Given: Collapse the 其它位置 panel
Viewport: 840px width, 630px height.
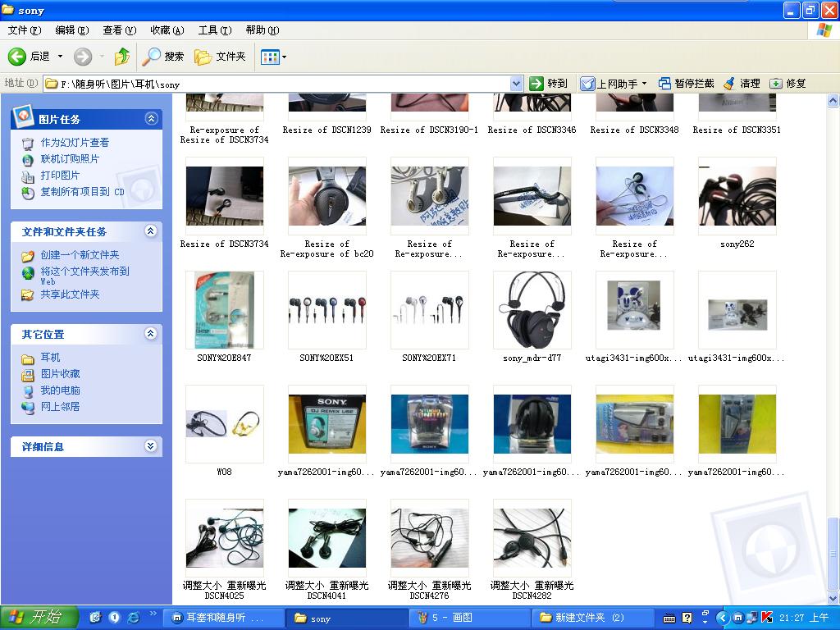Looking at the screenshot, I should 151,334.
